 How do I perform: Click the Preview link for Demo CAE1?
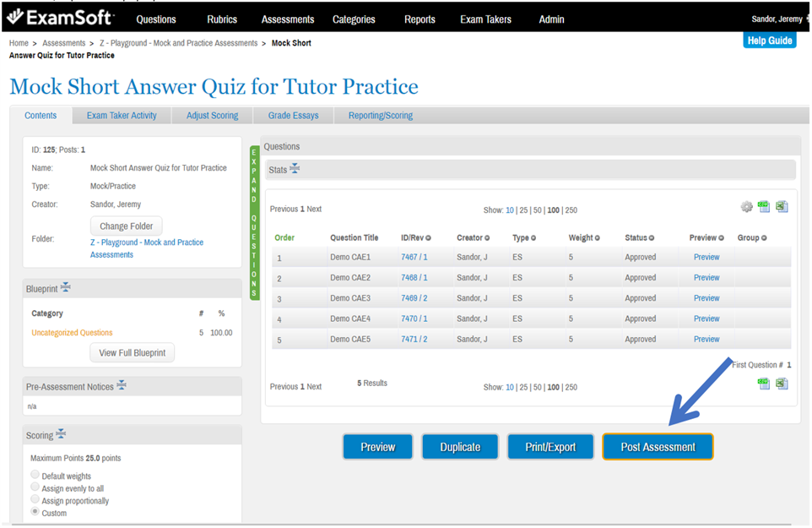point(706,257)
